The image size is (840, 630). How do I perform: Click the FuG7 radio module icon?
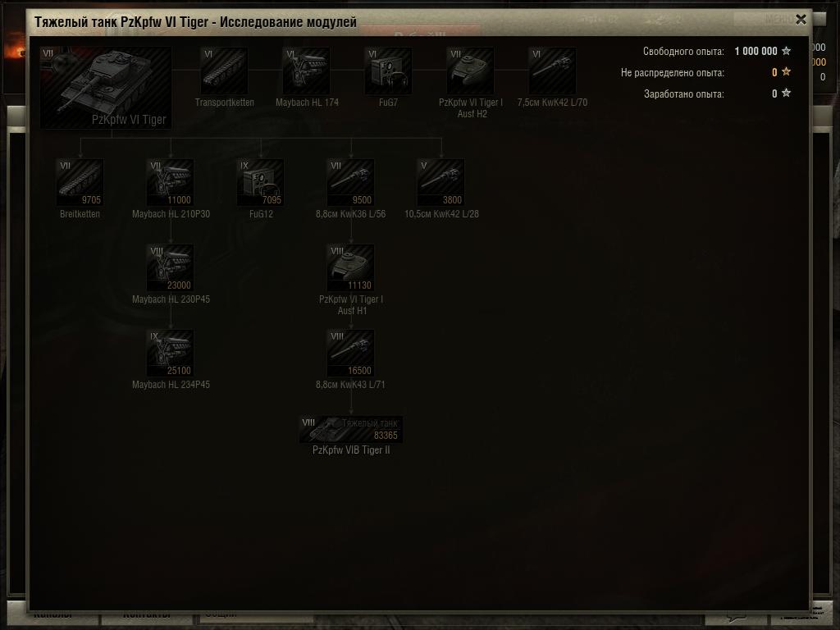pyautogui.click(x=388, y=71)
